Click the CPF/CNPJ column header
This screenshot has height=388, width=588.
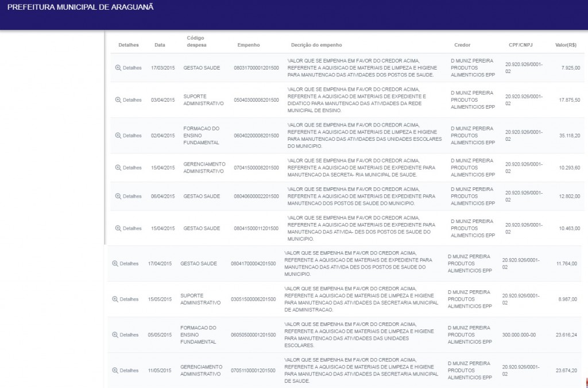point(521,45)
